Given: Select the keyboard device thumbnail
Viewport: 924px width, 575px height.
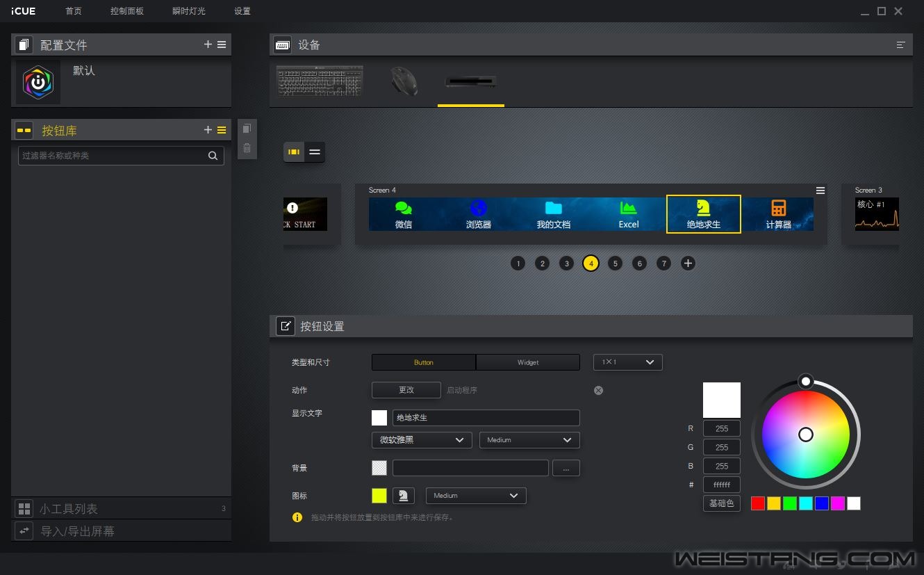Looking at the screenshot, I should 320,81.
